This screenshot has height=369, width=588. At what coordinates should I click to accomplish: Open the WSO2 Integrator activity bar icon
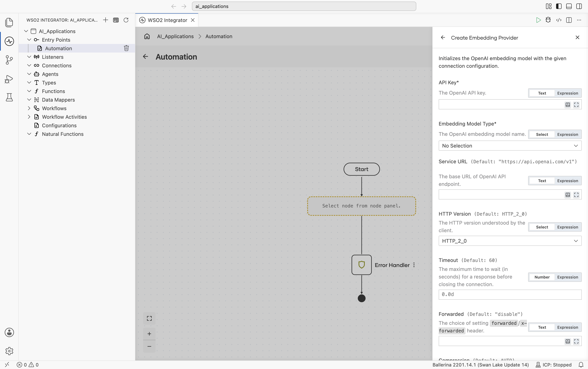click(9, 41)
